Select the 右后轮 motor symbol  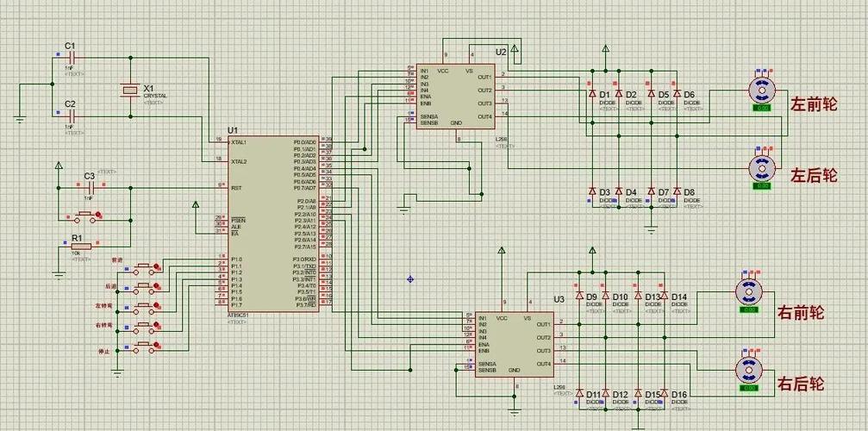(748, 370)
